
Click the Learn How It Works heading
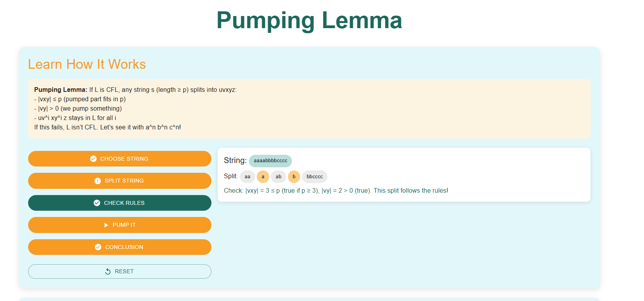pos(87,64)
